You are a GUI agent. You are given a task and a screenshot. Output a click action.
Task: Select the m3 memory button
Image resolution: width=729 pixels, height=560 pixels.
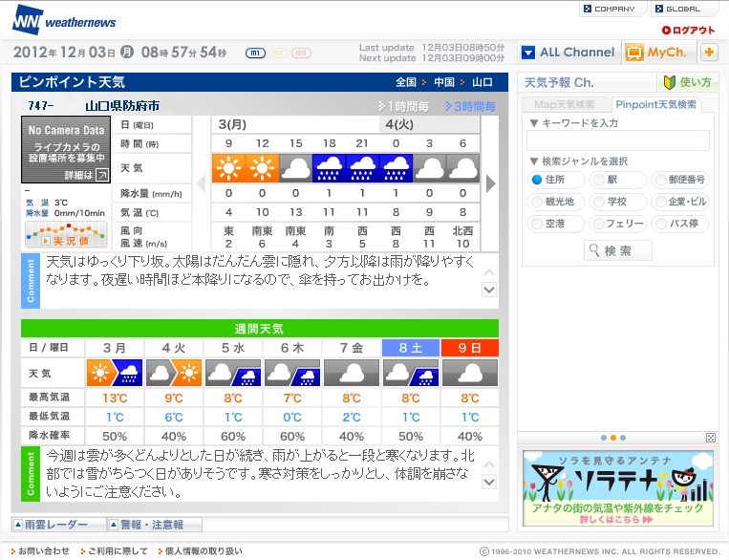click(301, 53)
